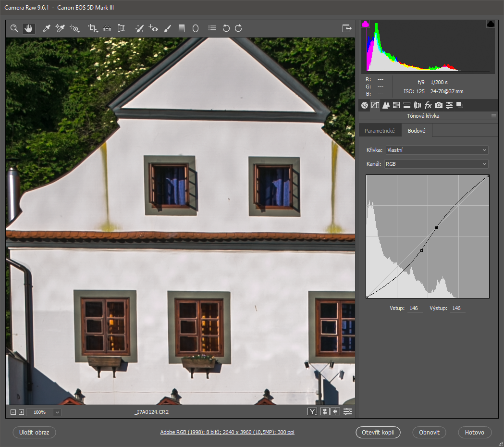Screen dimensions: 504x447
Task: Open the Effects (fx) panel
Action: click(x=428, y=105)
